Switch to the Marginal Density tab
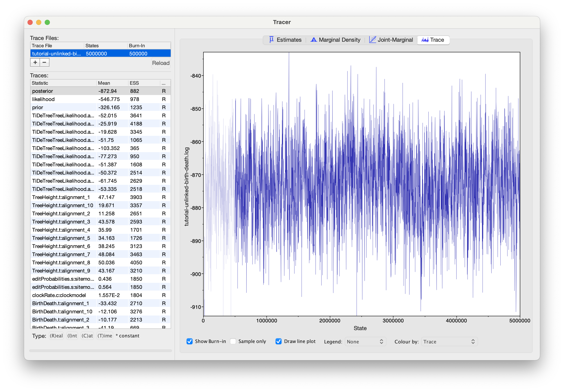564x392 pixels. click(x=336, y=40)
